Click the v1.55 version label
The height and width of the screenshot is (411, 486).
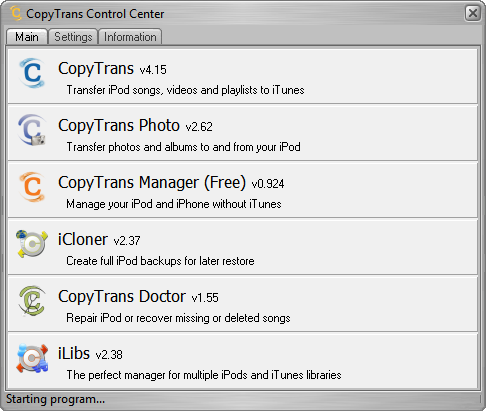point(205,298)
